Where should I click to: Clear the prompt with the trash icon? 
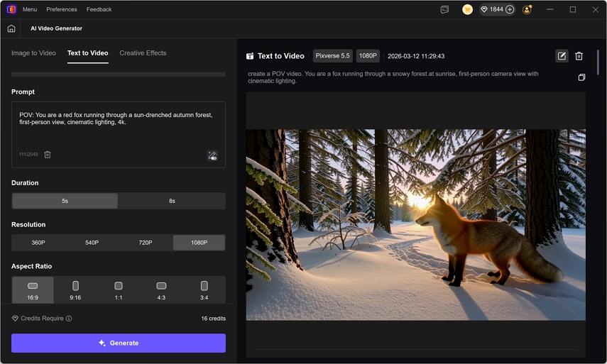pos(48,155)
